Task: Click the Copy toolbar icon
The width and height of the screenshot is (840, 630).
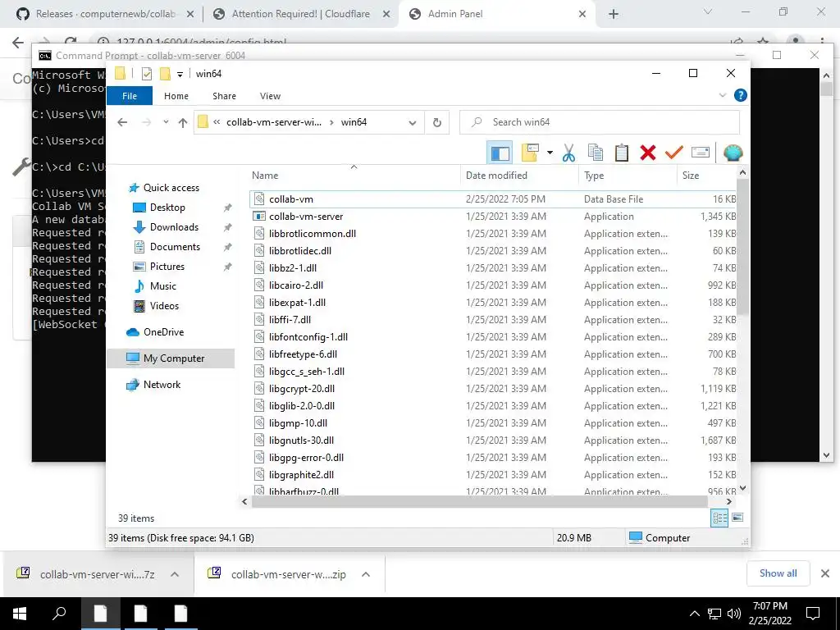Action: [x=596, y=153]
